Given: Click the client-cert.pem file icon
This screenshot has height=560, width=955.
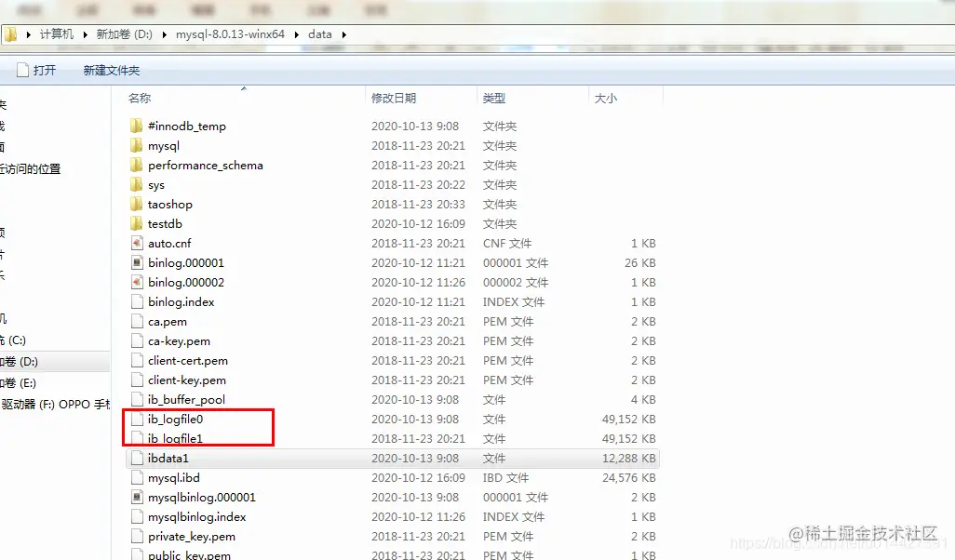Looking at the screenshot, I should 137,360.
